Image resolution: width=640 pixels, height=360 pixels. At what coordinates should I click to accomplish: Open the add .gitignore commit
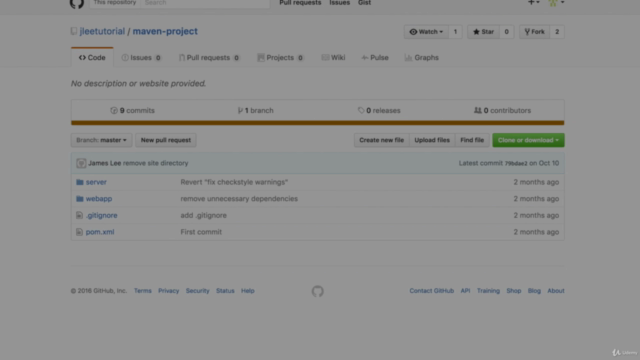click(203, 216)
